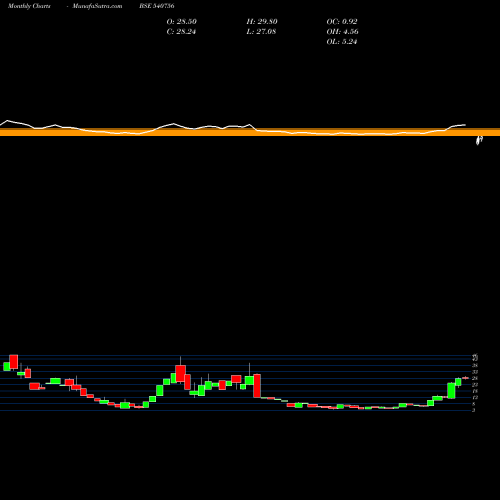Click the "Monthly Charts" title text
The width and height of the screenshot is (500, 500).
coord(29,6)
